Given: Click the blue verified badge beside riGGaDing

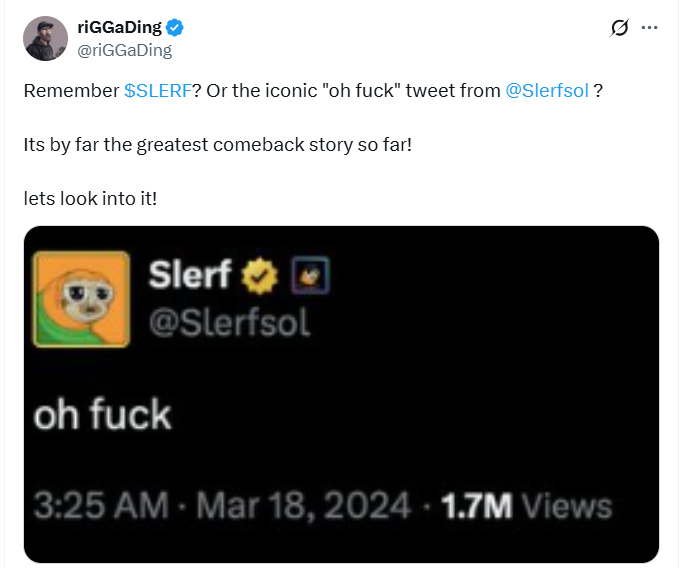Looking at the screenshot, I should 175,28.
